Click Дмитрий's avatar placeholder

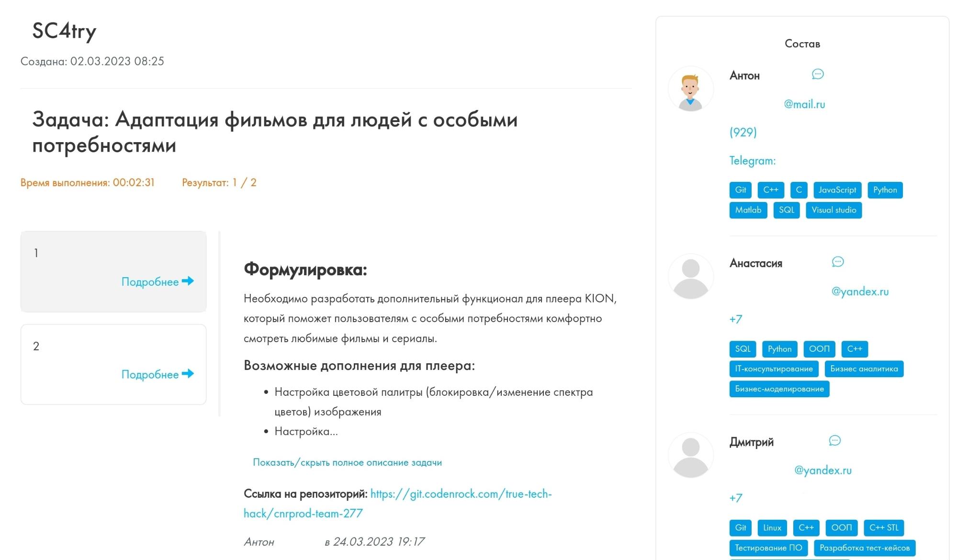(x=691, y=455)
